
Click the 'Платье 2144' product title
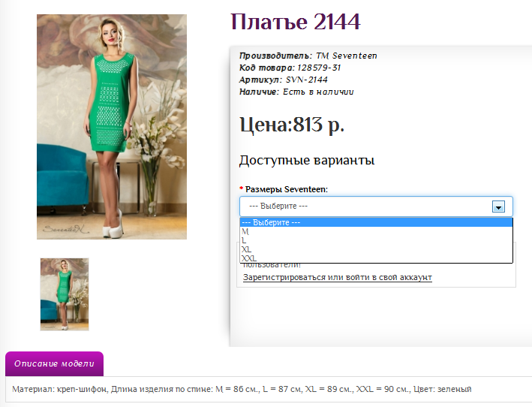coord(295,22)
